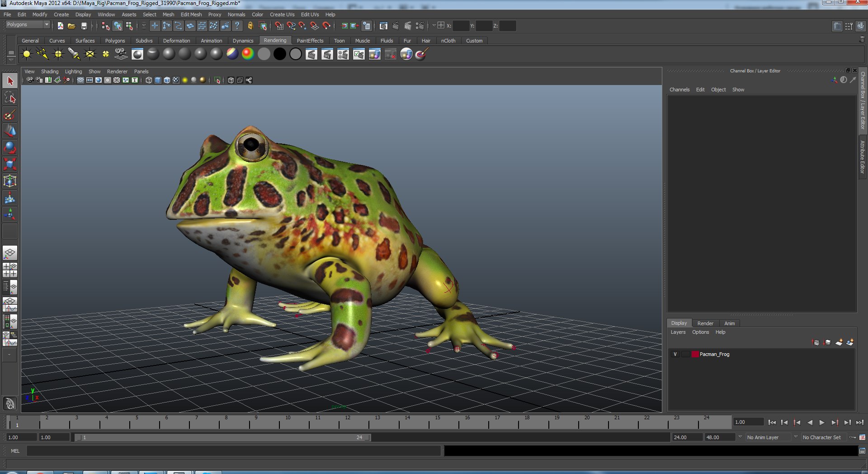The width and height of the screenshot is (868, 474).
Task: Open the Script Editor button
Action: coord(862,451)
